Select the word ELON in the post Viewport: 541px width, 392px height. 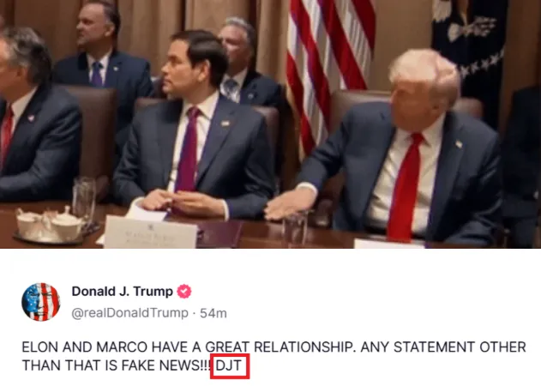[40, 347]
